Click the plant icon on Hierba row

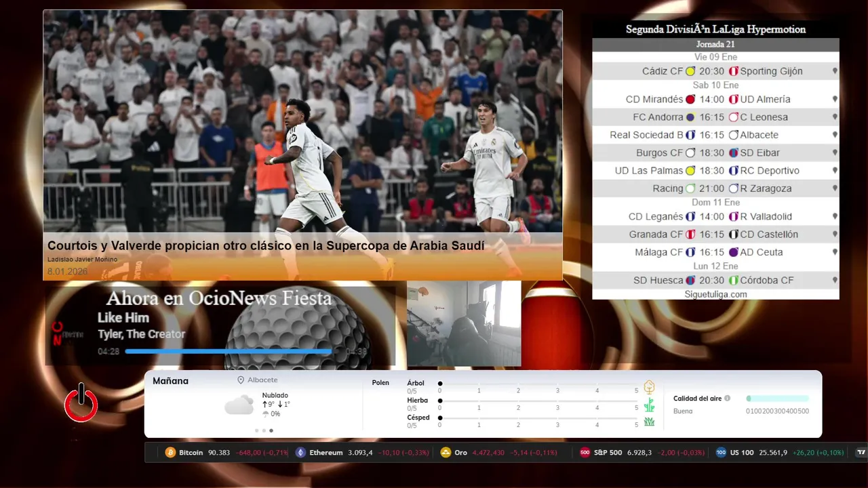pyautogui.click(x=649, y=405)
